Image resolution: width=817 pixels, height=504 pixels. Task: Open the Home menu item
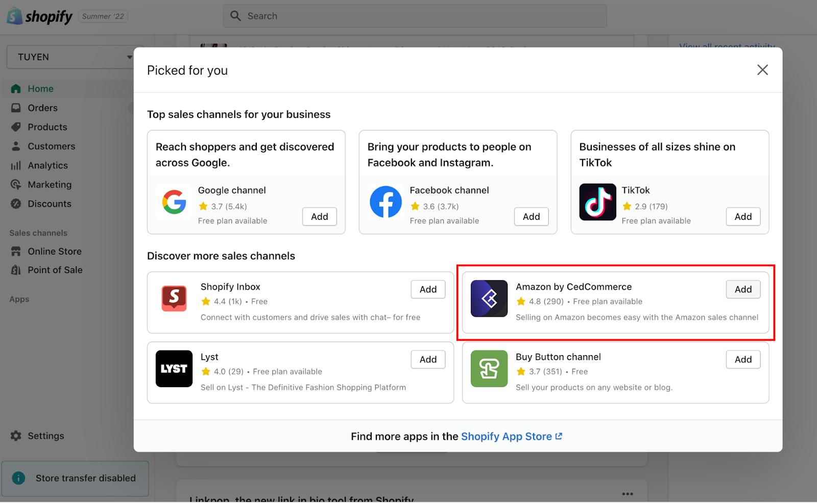(40, 89)
